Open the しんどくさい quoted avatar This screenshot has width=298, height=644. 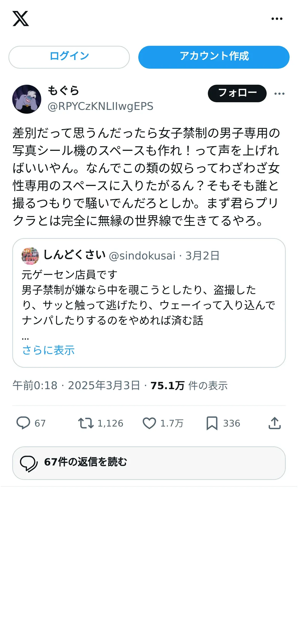click(30, 256)
